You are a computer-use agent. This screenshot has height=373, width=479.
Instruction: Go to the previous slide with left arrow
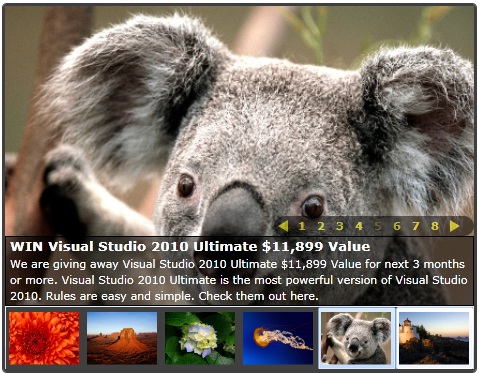(x=283, y=226)
